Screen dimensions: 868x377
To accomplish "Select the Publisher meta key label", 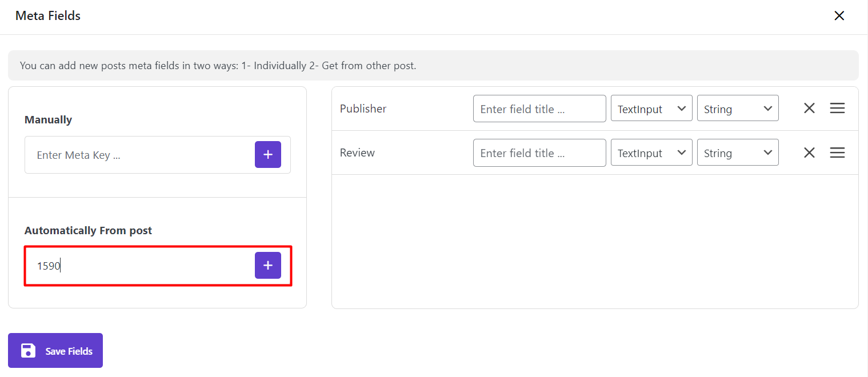I will click(363, 109).
